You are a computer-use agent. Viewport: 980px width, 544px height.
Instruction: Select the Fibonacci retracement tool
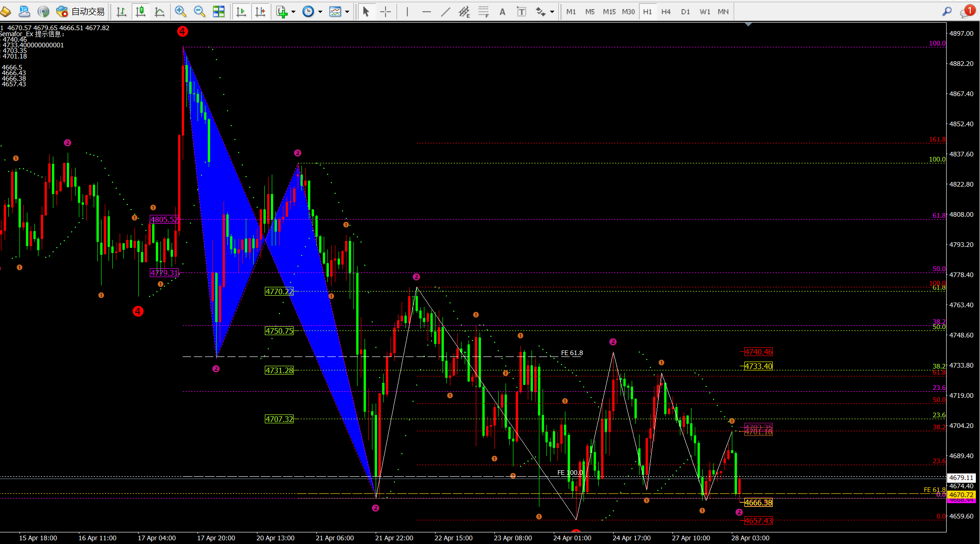pos(483,12)
